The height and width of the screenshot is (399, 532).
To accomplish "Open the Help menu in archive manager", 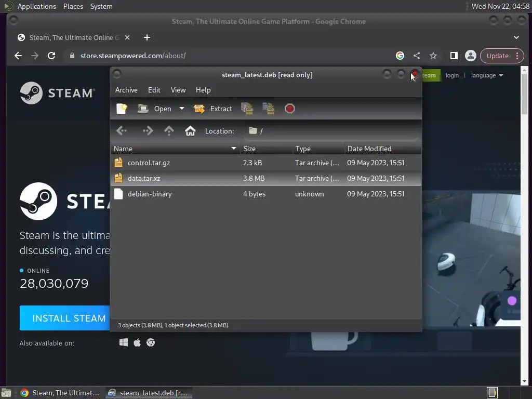I will 203,90.
